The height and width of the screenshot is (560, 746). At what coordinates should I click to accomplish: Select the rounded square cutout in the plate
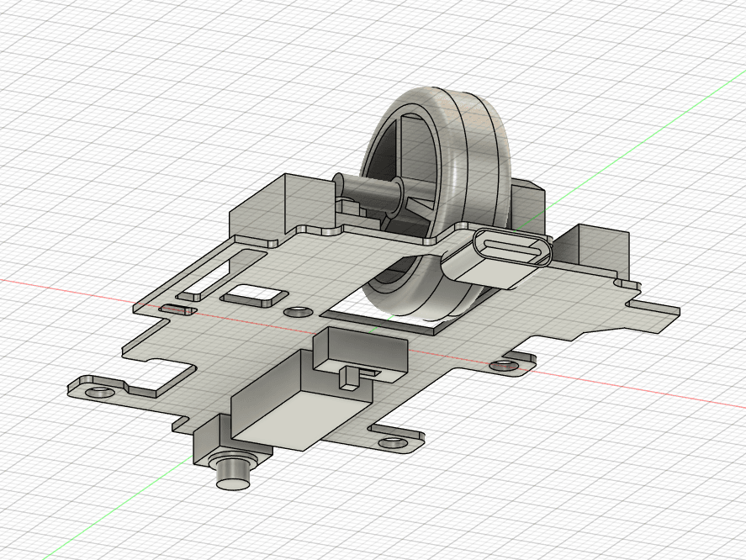[x=254, y=295]
